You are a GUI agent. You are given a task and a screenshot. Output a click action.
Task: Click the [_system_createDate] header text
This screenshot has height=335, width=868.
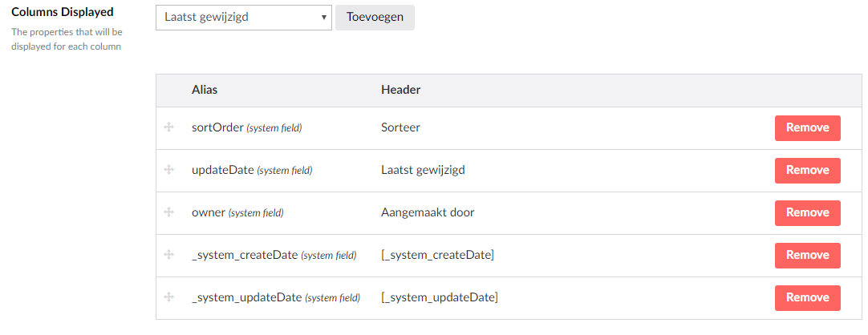pyautogui.click(x=437, y=255)
